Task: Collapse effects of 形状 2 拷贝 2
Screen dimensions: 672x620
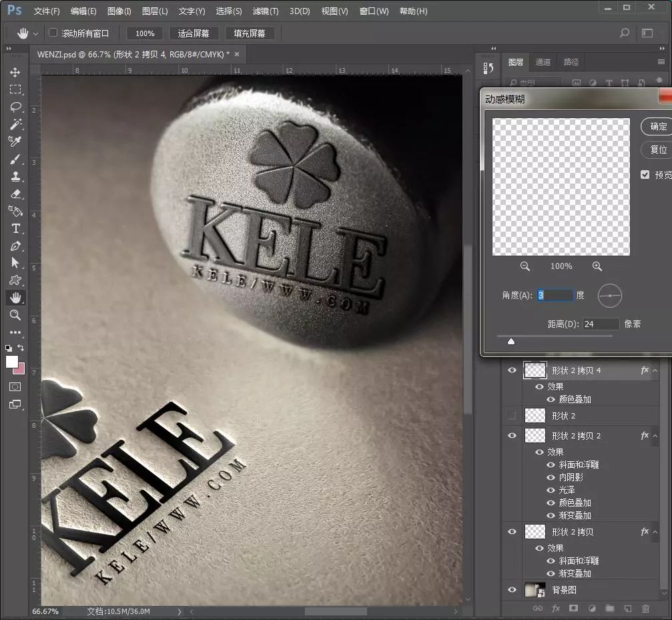Action: [x=655, y=436]
